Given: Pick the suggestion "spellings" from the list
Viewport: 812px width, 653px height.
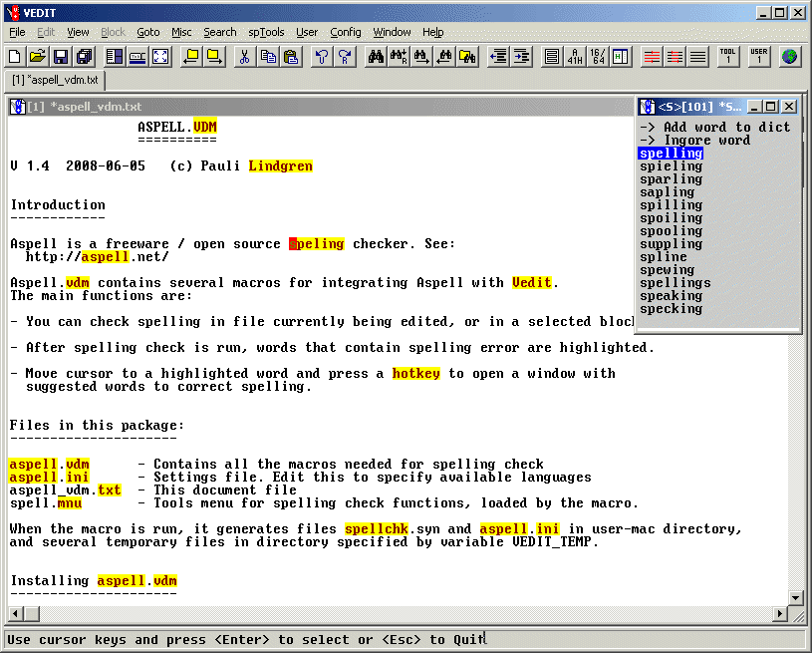Looking at the screenshot, I should pos(676,283).
